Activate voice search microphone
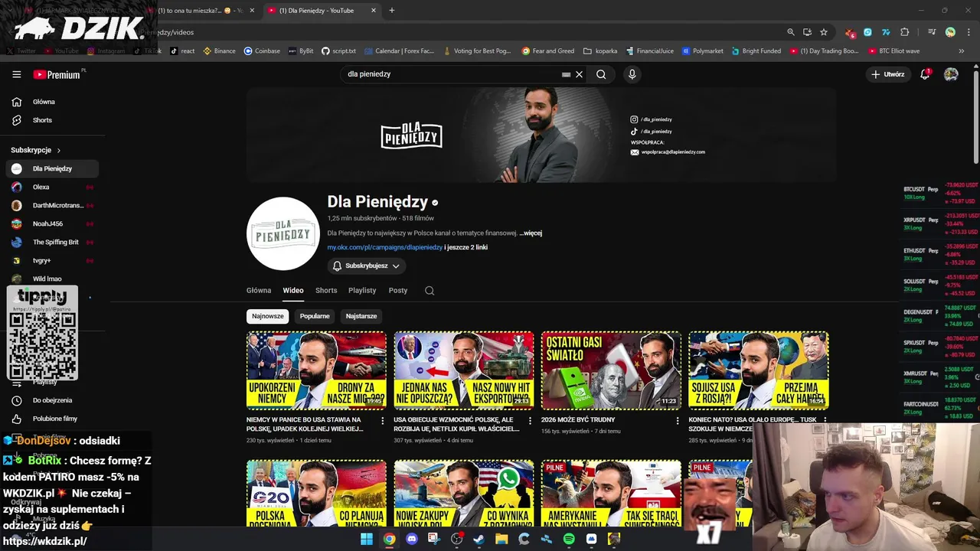Screen dimensions: 980x551 coord(632,74)
